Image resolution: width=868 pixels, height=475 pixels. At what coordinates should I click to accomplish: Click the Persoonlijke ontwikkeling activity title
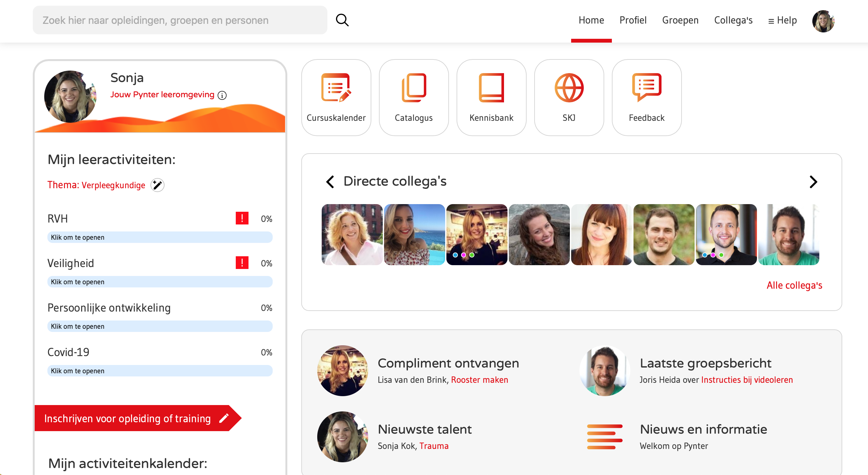(x=109, y=308)
